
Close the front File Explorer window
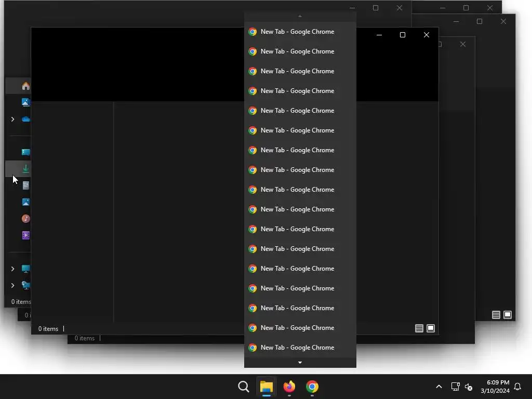[x=427, y=35]
